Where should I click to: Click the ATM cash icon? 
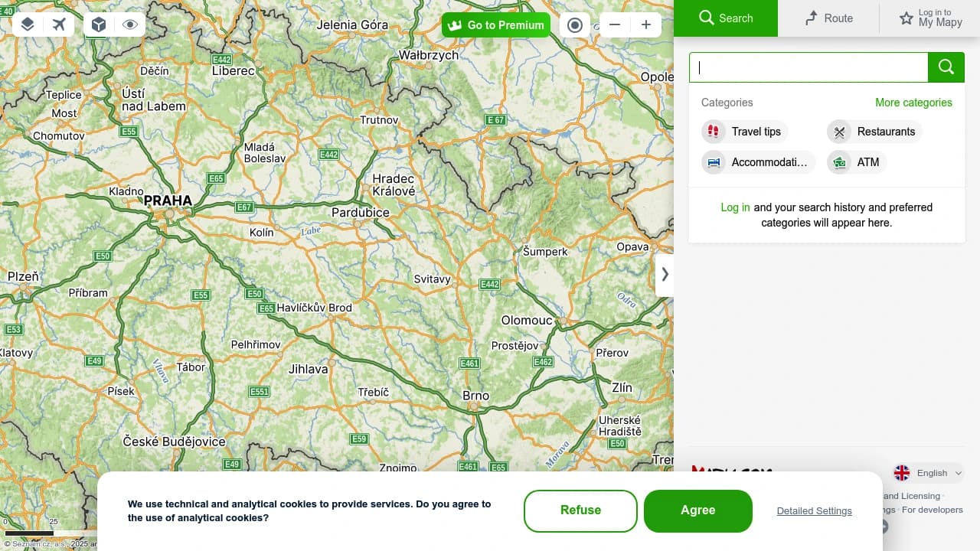(839, 162)
